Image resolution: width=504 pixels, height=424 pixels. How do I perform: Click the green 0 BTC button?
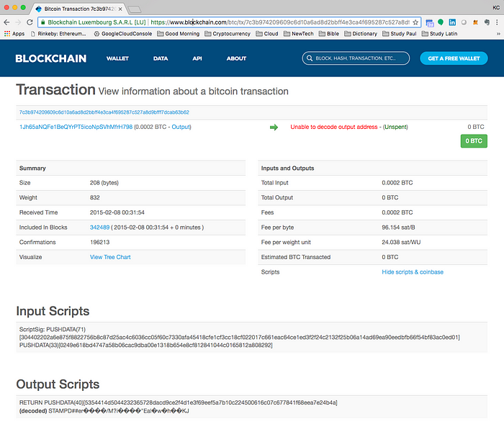point(474,141)
